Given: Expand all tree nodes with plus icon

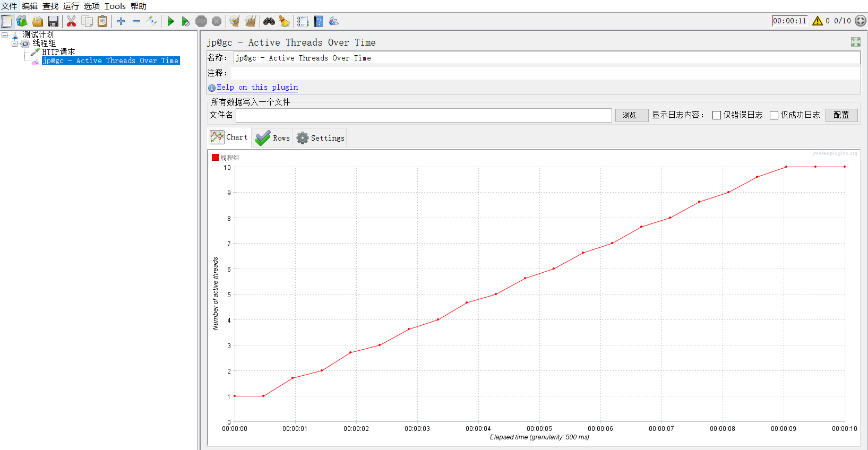Looking at the screenshot, I should 121,21.
